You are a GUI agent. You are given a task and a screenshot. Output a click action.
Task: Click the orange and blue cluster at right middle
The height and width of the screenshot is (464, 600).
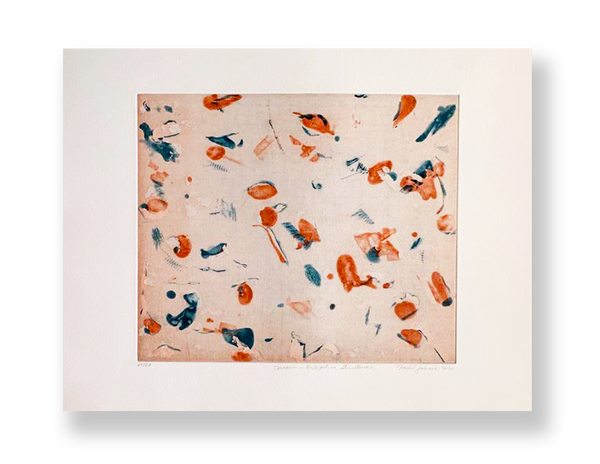[x=424, y=180]
